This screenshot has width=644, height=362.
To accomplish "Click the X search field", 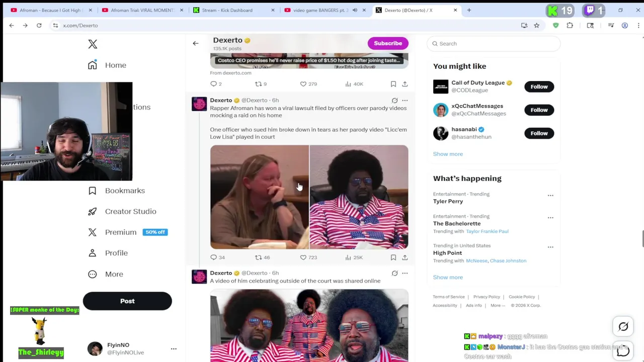I will [x=494, y=44].
